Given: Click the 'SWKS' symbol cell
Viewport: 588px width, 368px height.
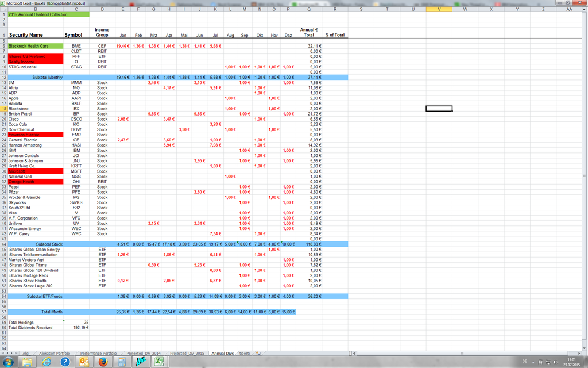Looking at the screenshot, I should click(76, 202).
